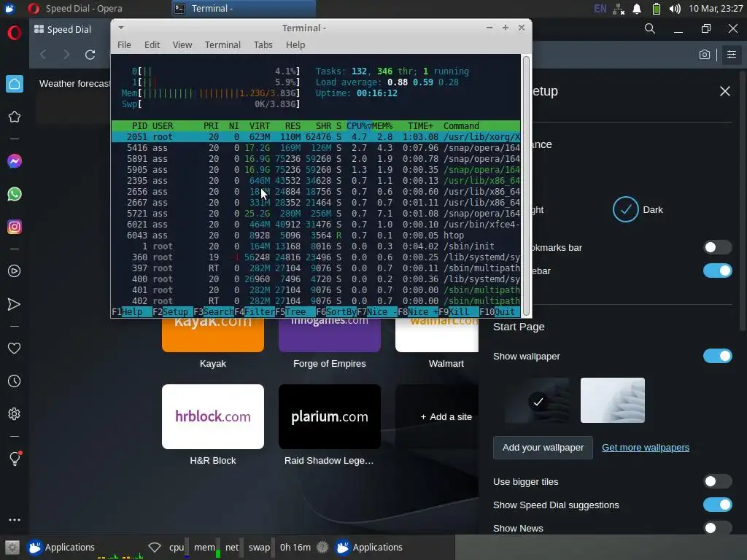Reload the Opera page
This screenshot has height=560, width=747.
click(x=90, y=55)
